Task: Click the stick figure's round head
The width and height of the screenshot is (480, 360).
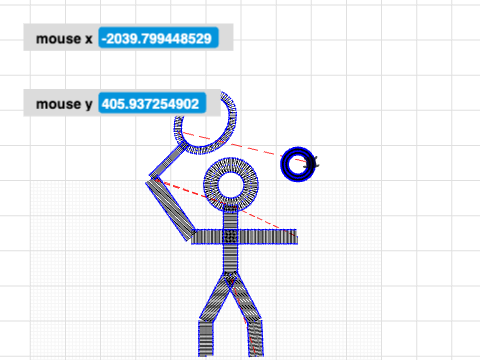Action: tap(231, 184)
